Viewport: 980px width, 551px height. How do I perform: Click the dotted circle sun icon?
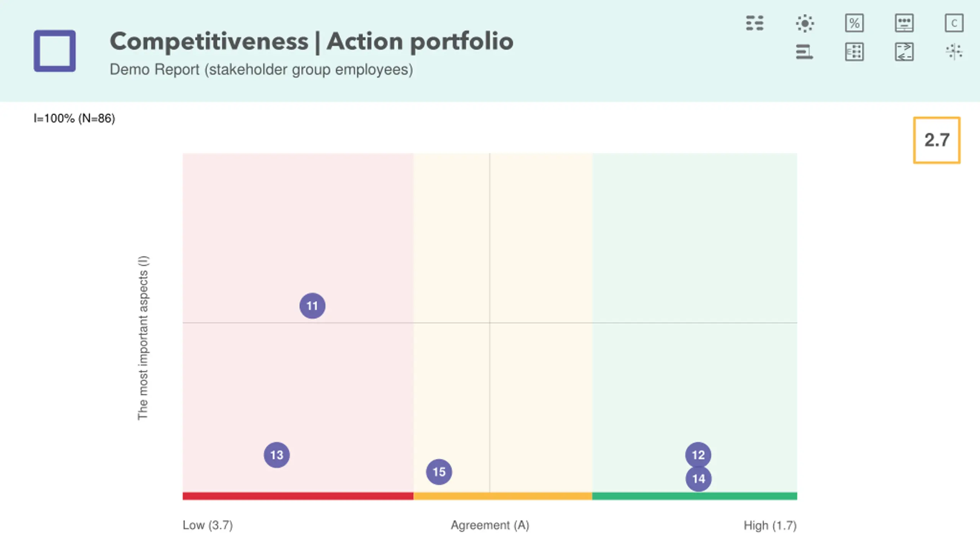805,23
